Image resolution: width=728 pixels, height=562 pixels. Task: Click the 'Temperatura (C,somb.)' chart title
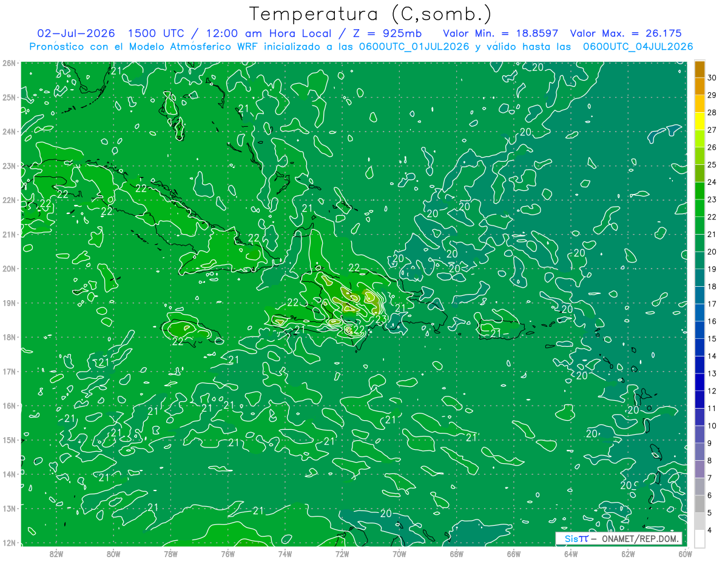[x=371, y=14]
